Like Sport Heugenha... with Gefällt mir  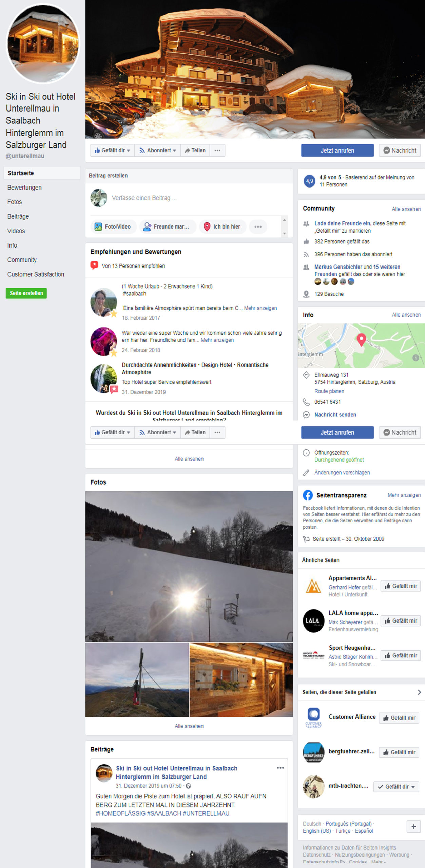(401, 656)
